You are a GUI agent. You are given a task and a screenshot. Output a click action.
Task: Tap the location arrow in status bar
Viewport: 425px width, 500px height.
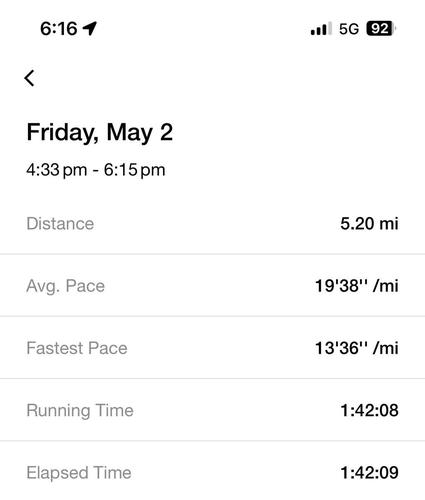click(90, 28)
